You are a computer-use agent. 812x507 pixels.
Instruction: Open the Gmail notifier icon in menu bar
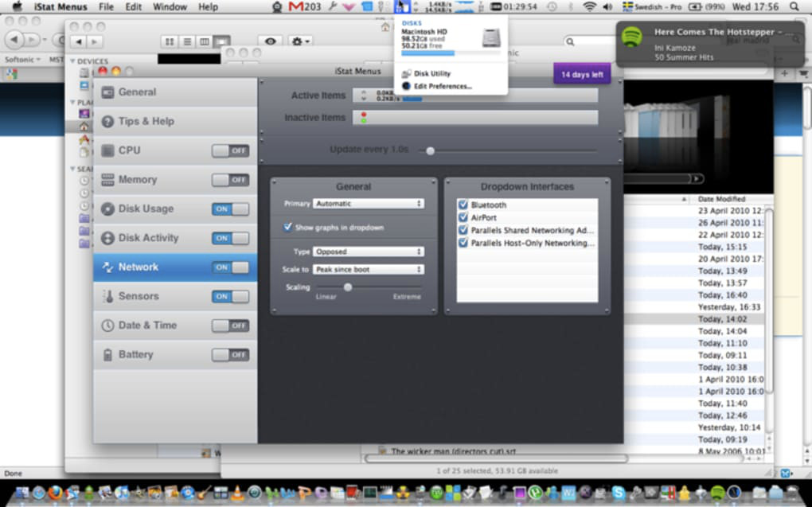tap(304, 6)
